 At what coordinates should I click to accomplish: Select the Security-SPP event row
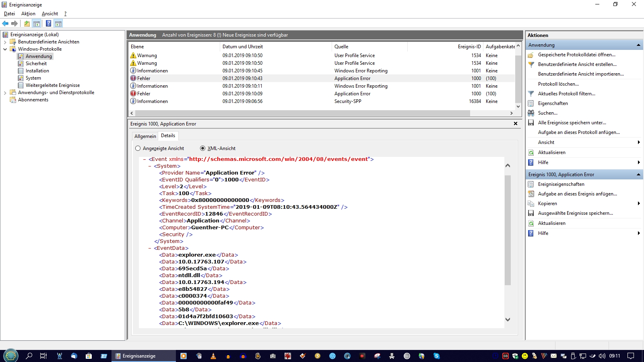(322, 101)
